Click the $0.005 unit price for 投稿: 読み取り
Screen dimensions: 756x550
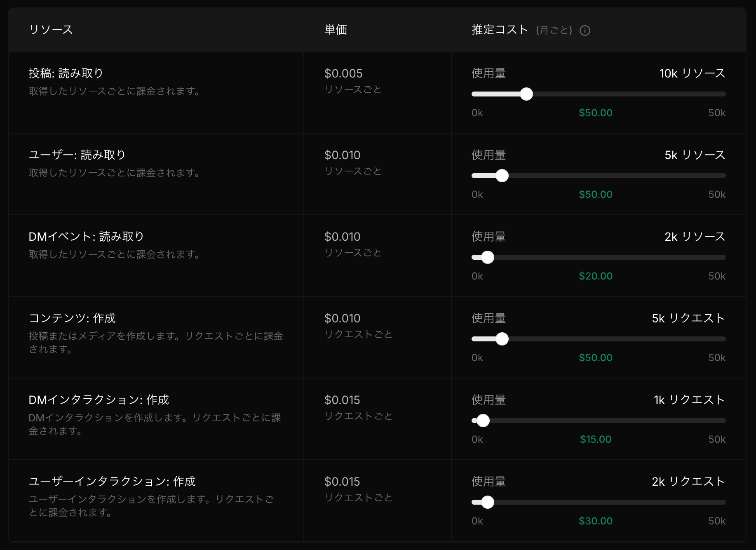coord(343,73)
